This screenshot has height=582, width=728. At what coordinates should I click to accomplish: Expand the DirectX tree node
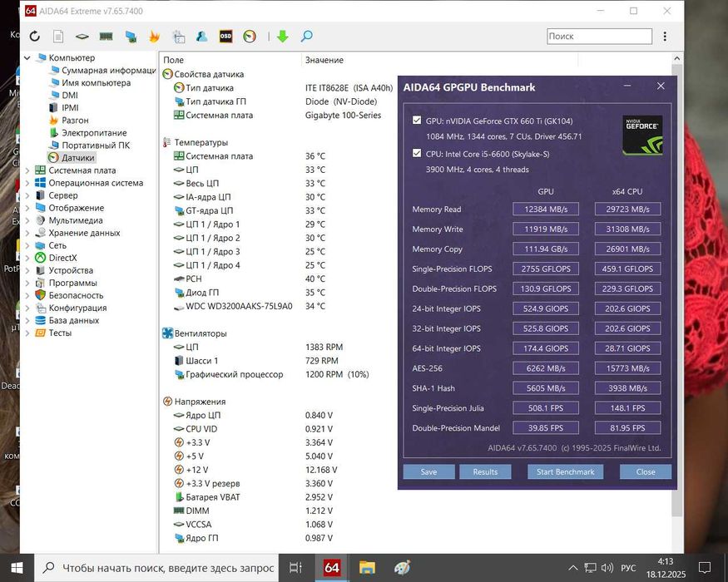tap(27, 258)
